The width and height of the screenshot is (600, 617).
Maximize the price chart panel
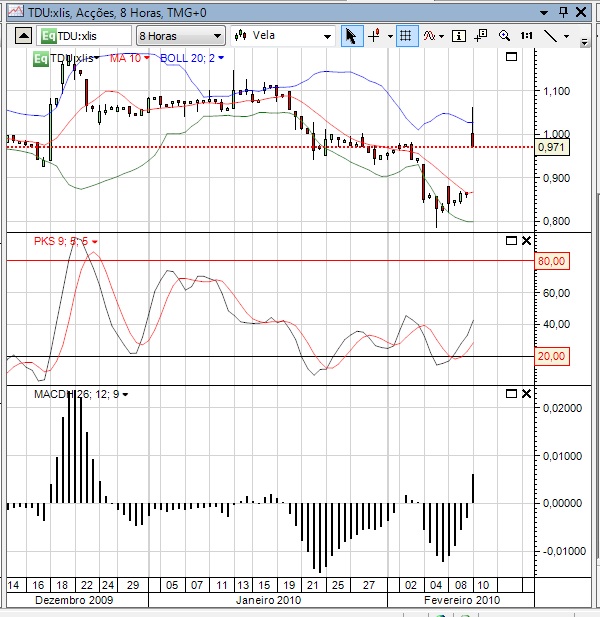pos(511,57)
